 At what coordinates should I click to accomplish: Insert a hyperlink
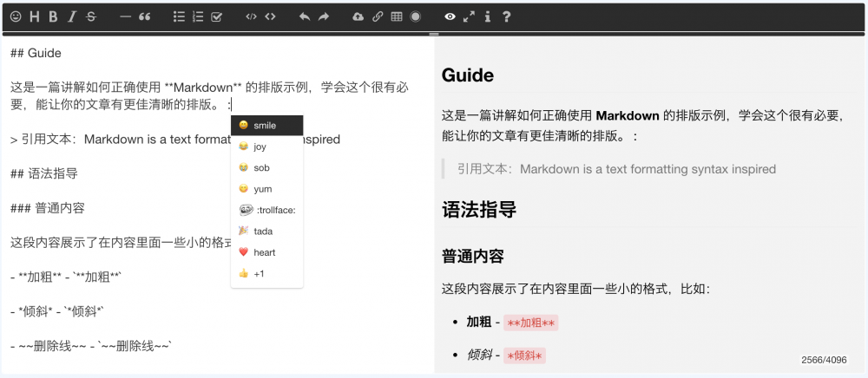click(378, 16)
